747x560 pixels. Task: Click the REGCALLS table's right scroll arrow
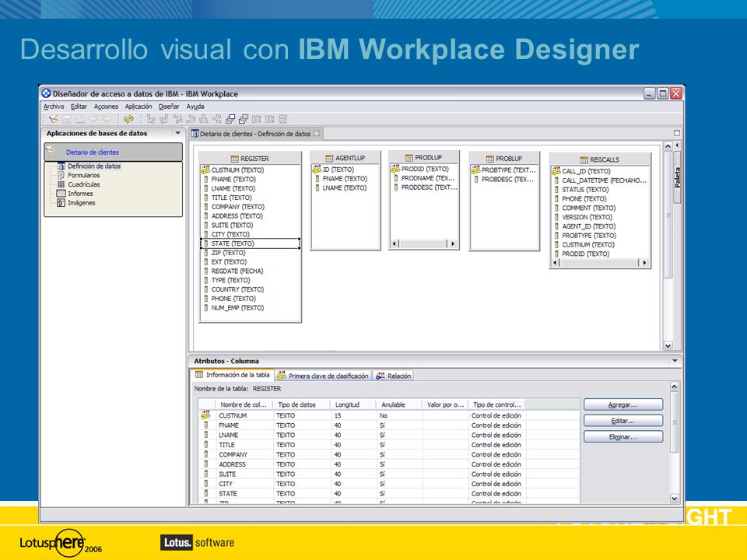tap(644, 262)
